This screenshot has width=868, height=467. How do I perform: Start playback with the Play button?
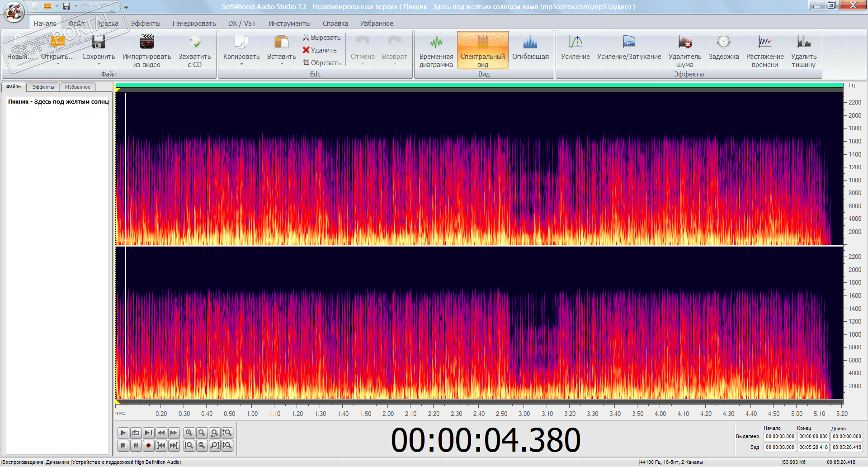[123, 433]
